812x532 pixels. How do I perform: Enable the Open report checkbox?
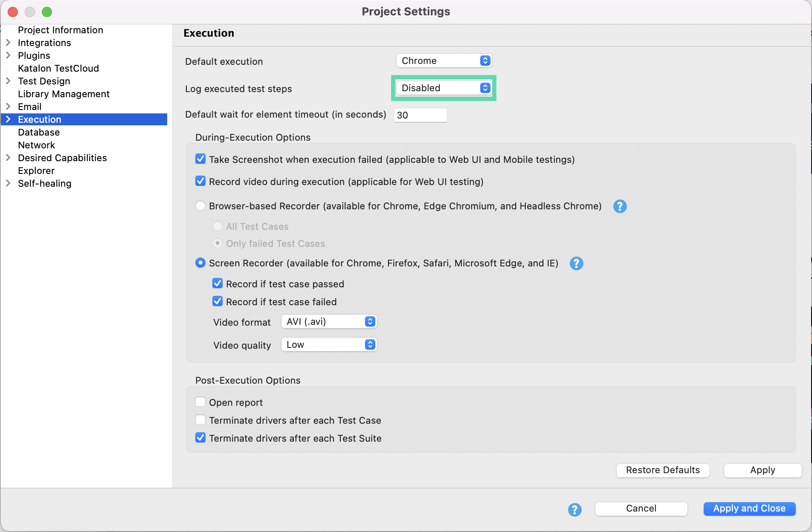(x=200, y=402)
